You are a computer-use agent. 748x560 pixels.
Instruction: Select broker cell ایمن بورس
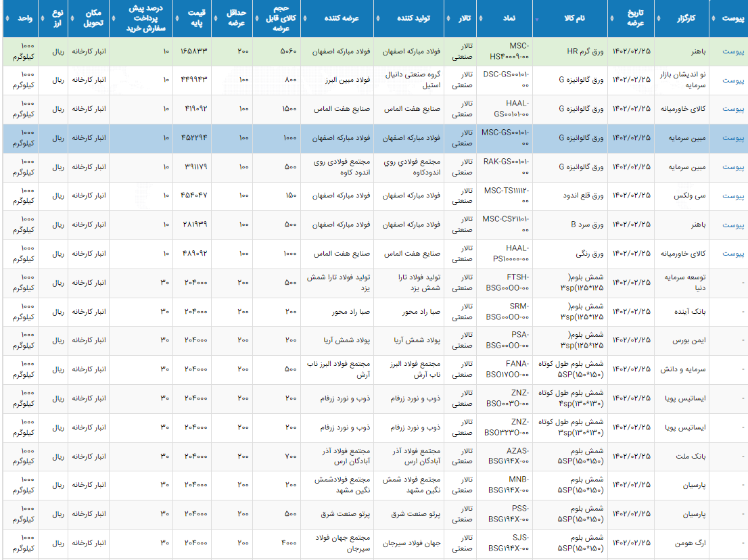pyautogui.click(x=682, y=341)
